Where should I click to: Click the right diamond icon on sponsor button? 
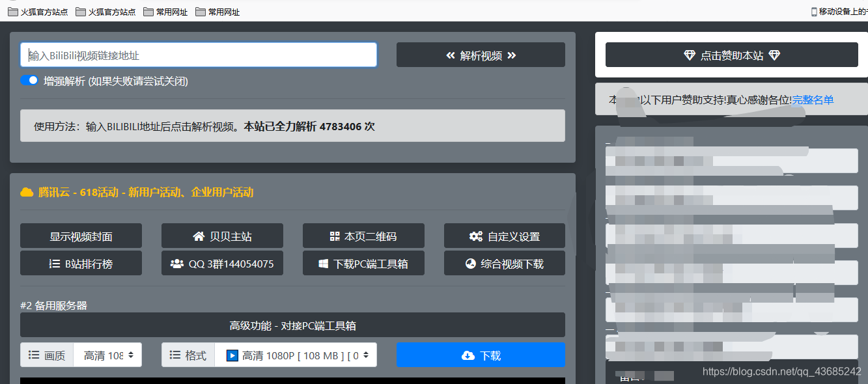pos(774,56)
